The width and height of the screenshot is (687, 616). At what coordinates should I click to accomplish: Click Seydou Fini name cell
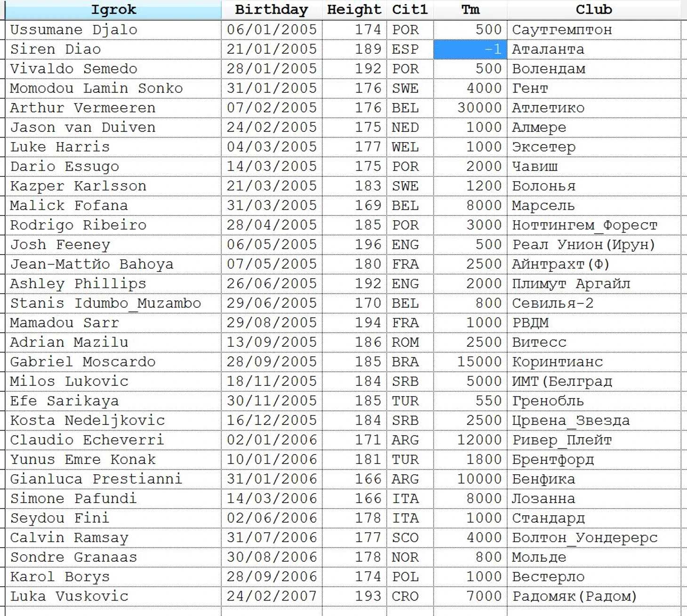point(113,518)
